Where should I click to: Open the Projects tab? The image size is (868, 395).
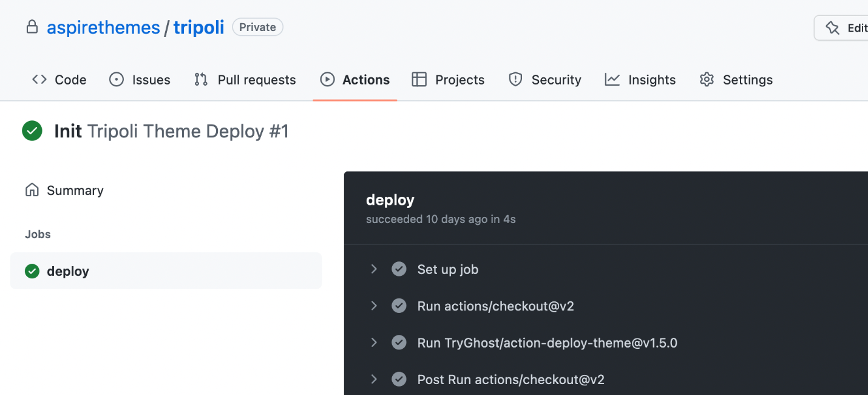click(x=448, y=80)
